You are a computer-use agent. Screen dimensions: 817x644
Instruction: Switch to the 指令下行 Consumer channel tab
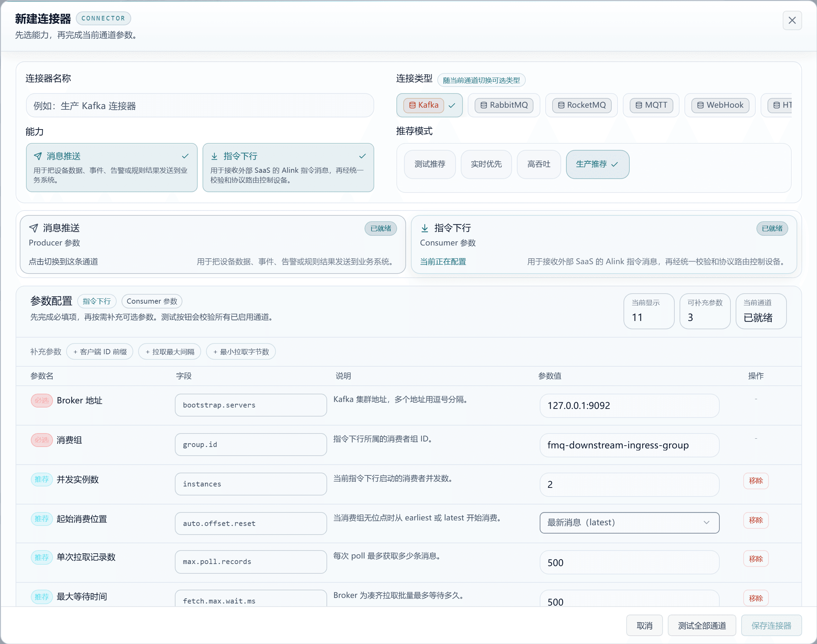[604, 244]
